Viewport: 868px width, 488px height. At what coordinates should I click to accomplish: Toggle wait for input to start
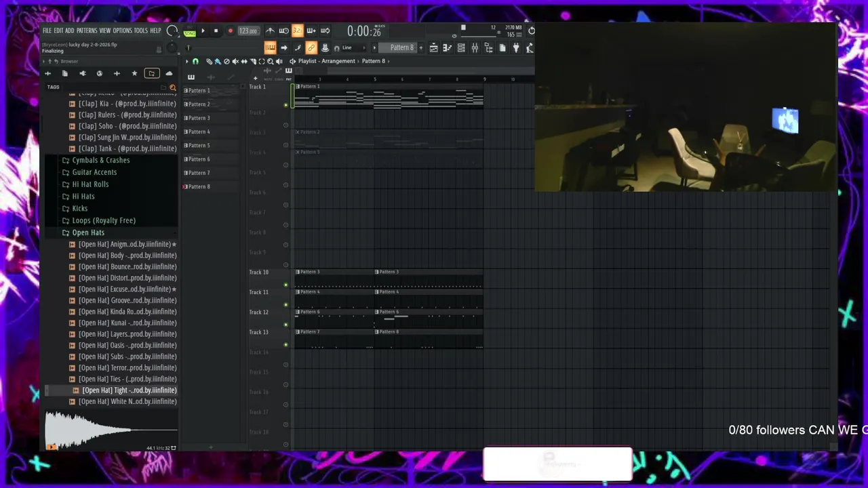coord(283,30)
